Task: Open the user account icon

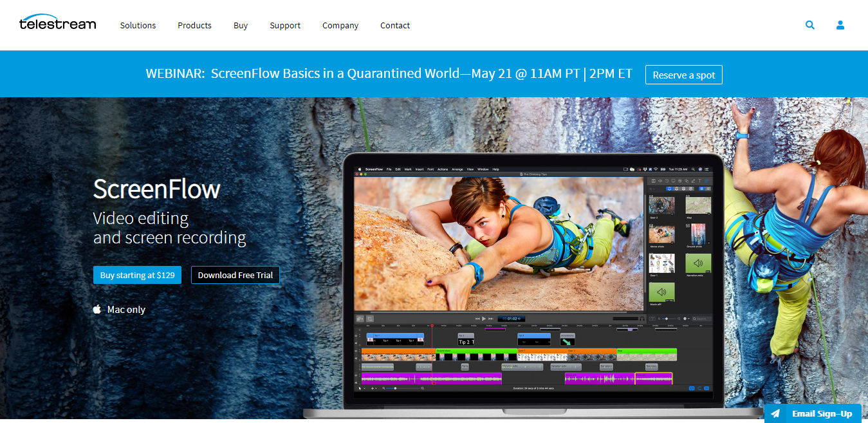Action: click(x=840, y=25)
